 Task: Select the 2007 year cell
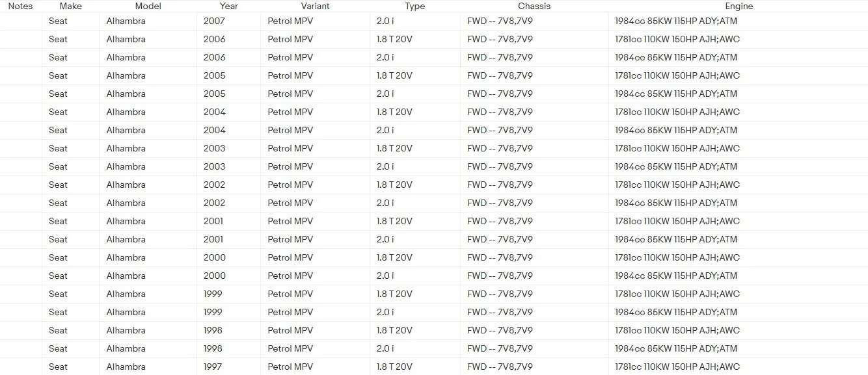coord(214,21)
